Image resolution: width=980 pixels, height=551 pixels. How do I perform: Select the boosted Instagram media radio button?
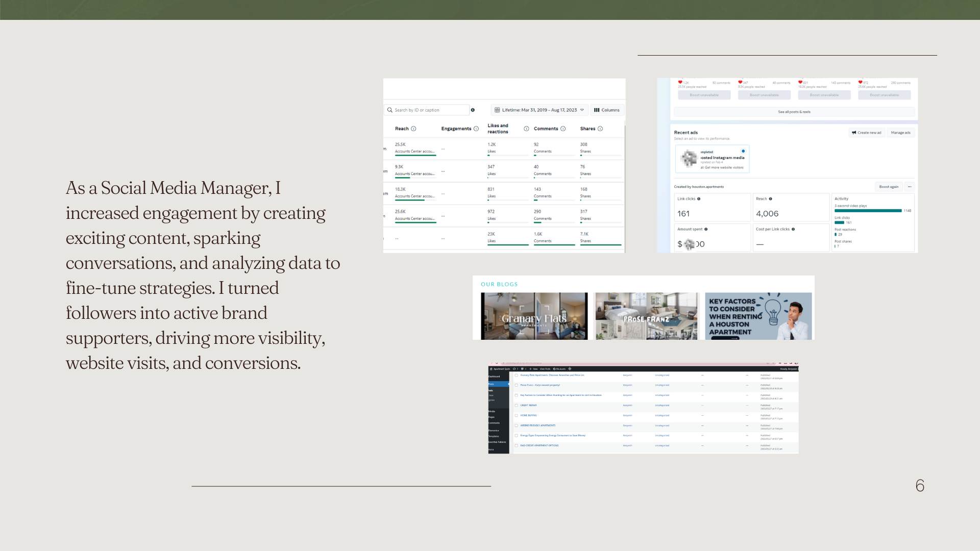tap(743, 151)
